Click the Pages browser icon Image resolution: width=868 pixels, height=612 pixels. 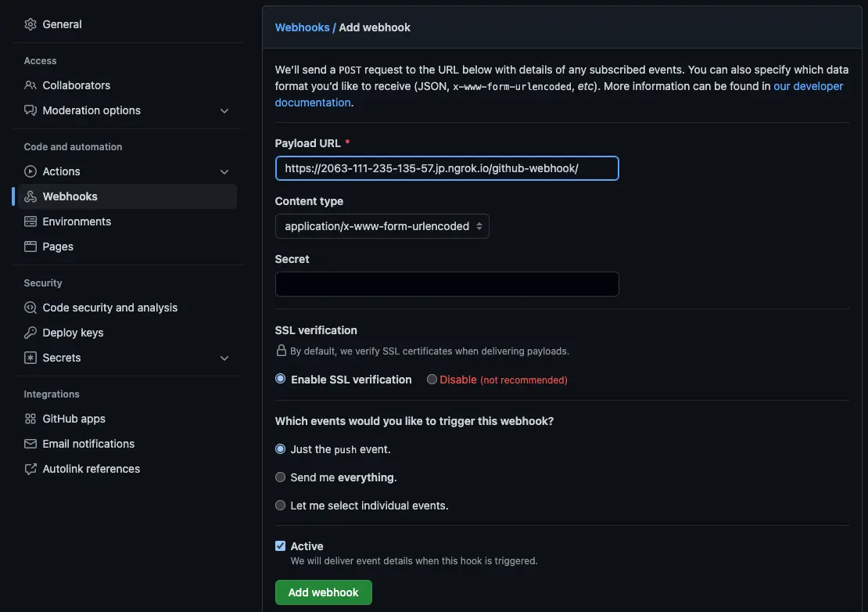point(30,247)
